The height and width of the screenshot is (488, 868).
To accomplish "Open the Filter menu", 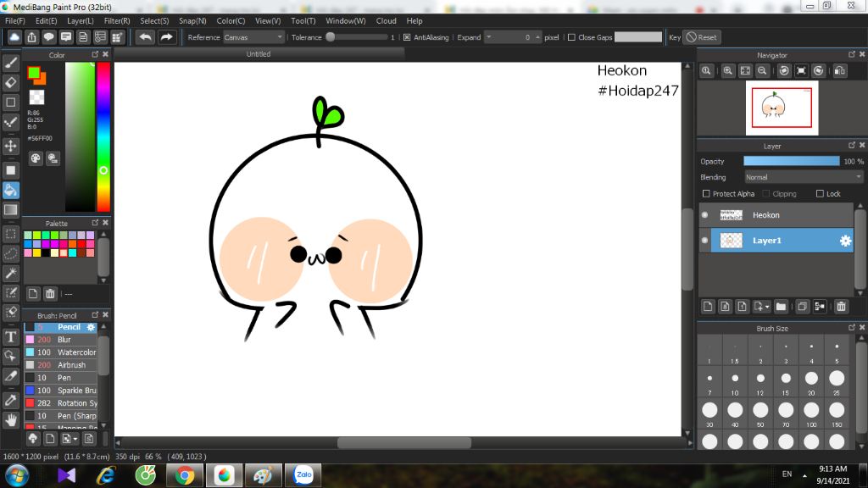I will (117, 20).
